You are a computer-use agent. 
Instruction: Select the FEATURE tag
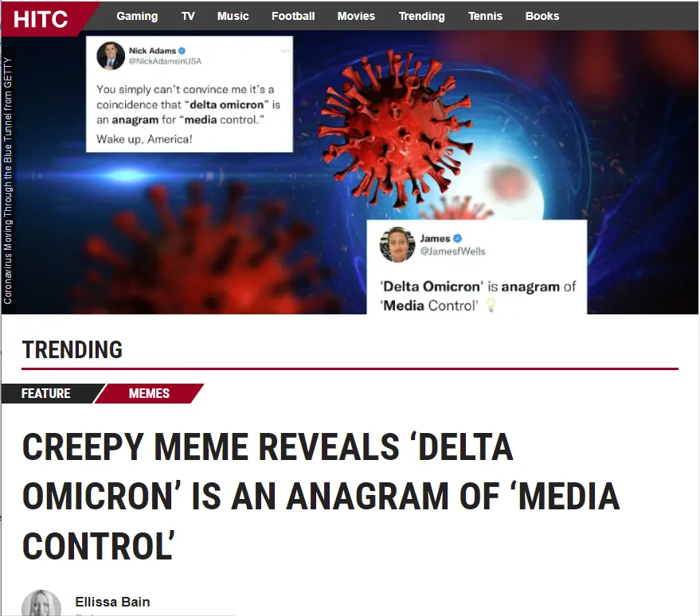click(46, 393)
